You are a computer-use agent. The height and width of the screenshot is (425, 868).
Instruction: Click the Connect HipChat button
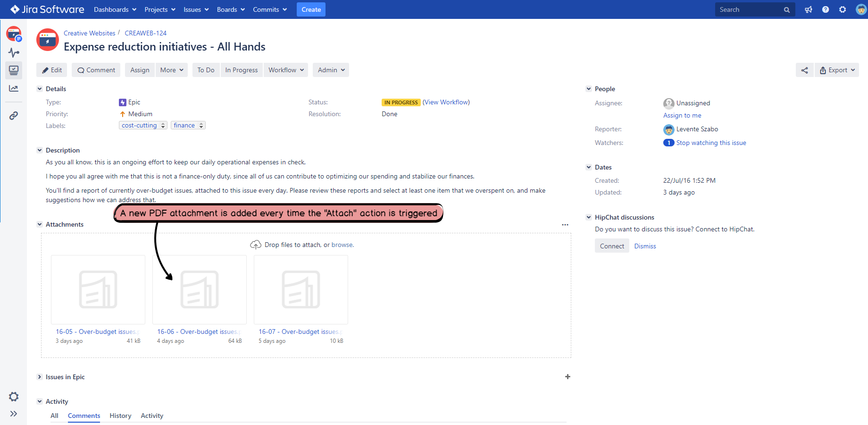[612, 246]
